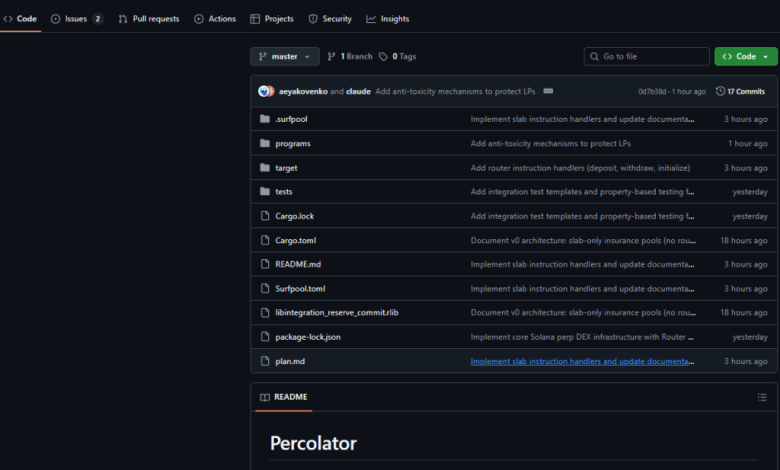Click the programs folder icon

(x=265, y=143)
